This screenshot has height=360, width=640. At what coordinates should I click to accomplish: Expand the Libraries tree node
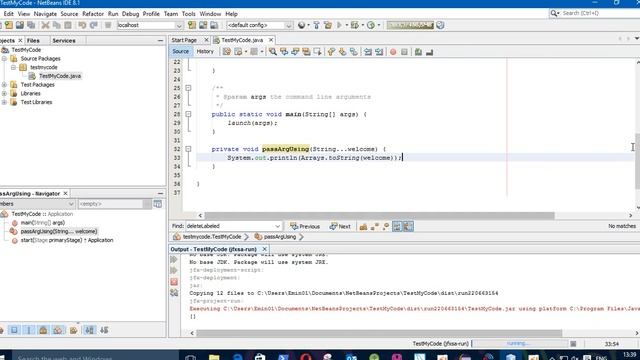[4, 93]
